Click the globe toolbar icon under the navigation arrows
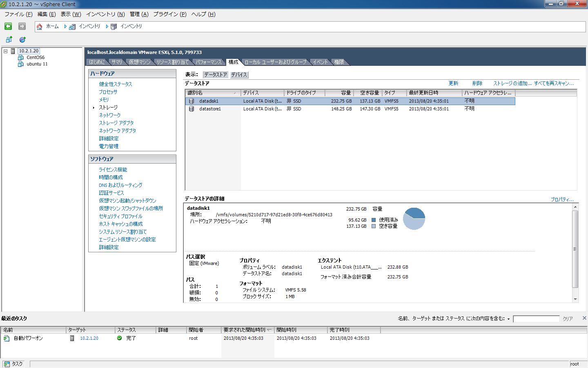The image size is (588, 368). pyautogui.click(x=22, y=40)
